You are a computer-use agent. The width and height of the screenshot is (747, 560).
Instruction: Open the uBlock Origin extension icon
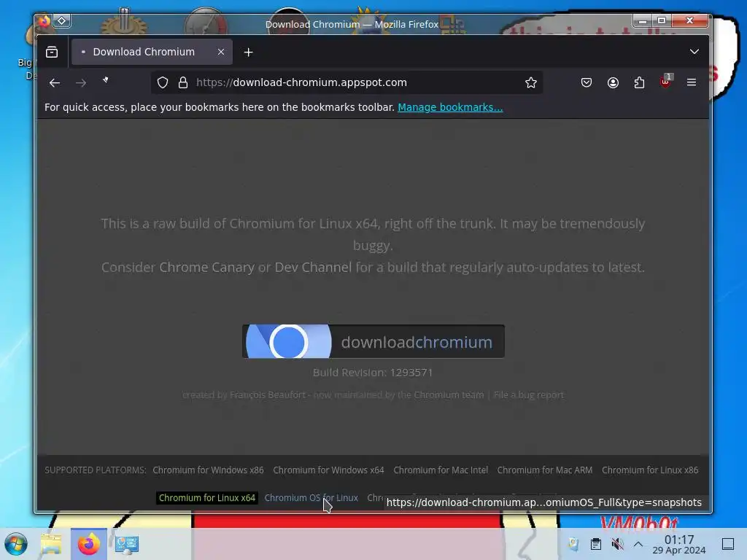(665, 82)
